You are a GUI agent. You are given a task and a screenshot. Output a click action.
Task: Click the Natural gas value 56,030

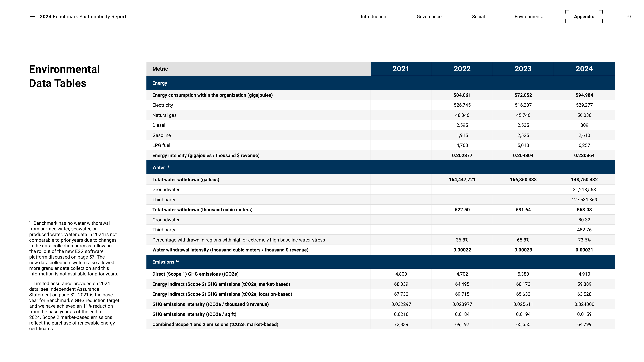584,115
